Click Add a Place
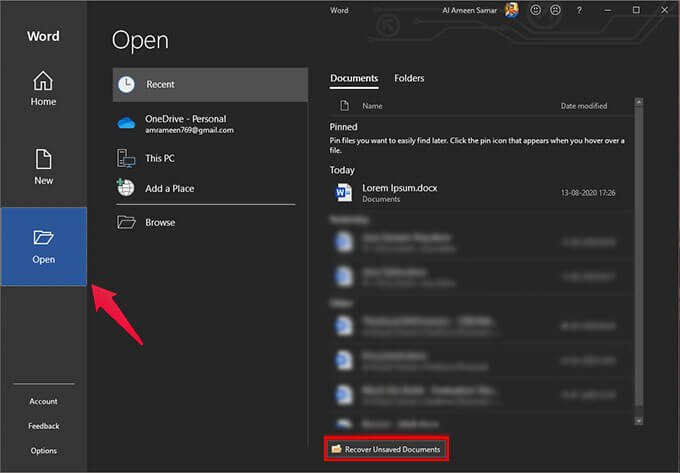The height and width of the screenshot is (473, 680). (x=210, y=189)
